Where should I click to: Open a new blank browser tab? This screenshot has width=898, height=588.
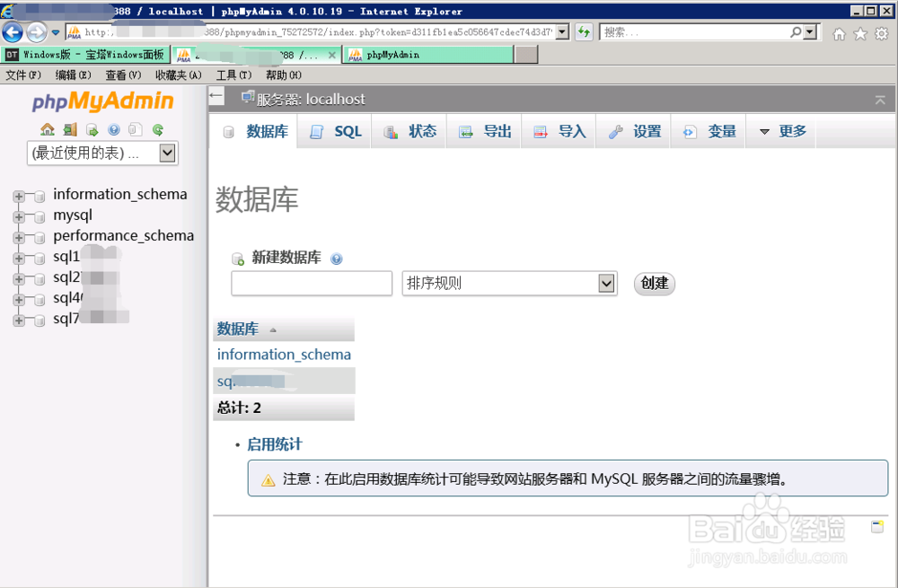pos(526,55)
